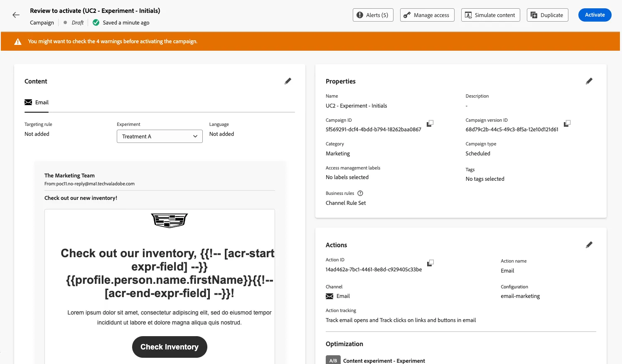Click the Marketing category value
Viewport: 622px width, 364px height.
[338, 154]
